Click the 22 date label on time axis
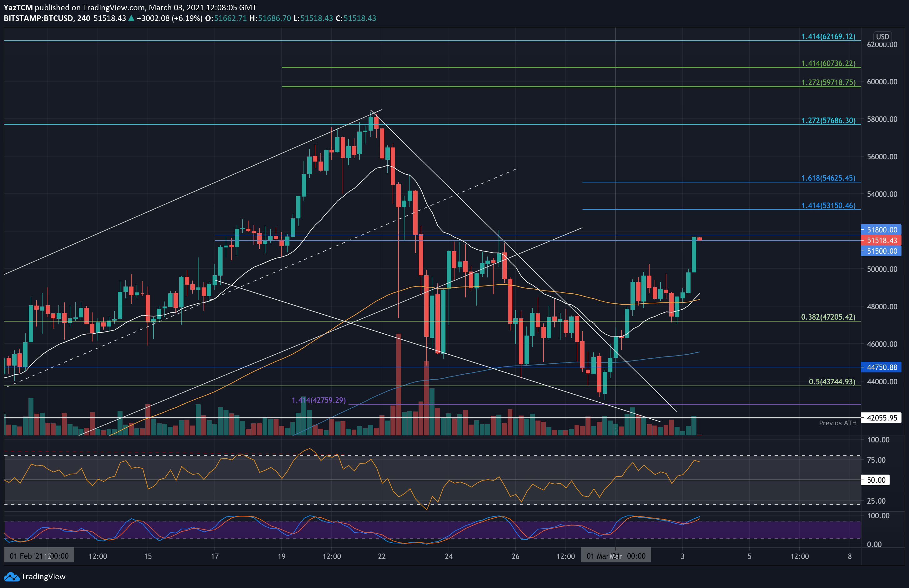Image resolution: width=909 pixels, height=588 pixels. 382,556
